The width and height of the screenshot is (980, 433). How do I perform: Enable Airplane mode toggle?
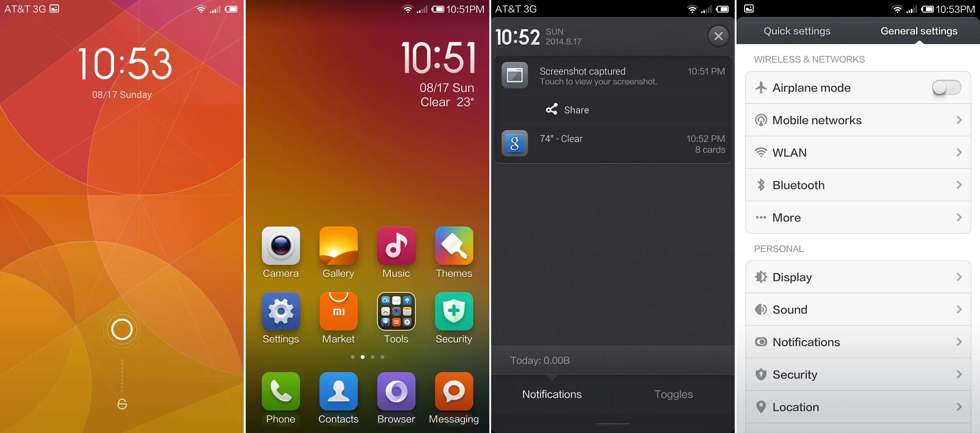point(947,88)
